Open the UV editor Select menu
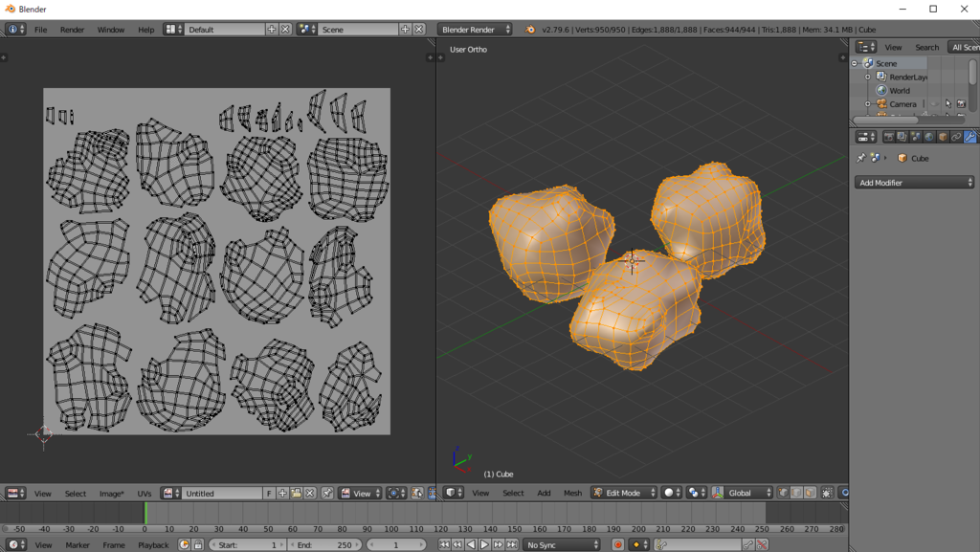 76,494
